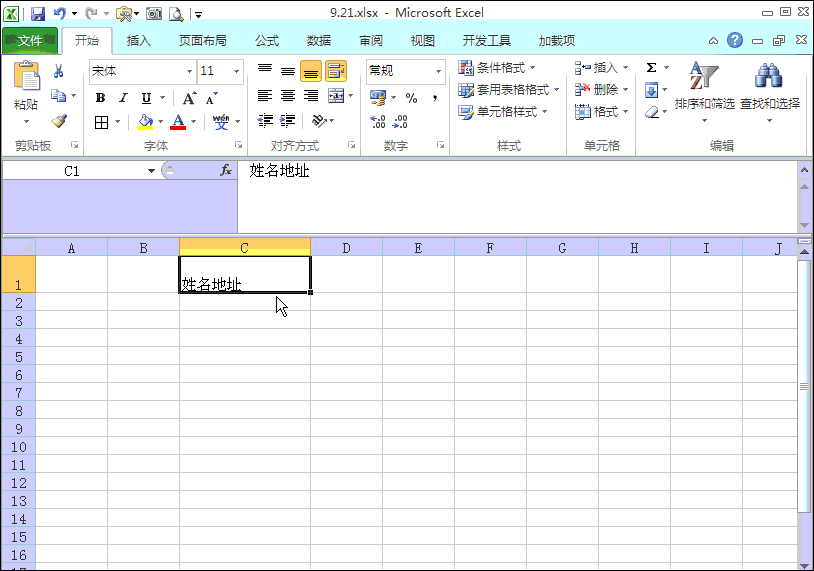Increase font size with the larger A
Viewport: 814px width, 571px height.
[189, 98]
